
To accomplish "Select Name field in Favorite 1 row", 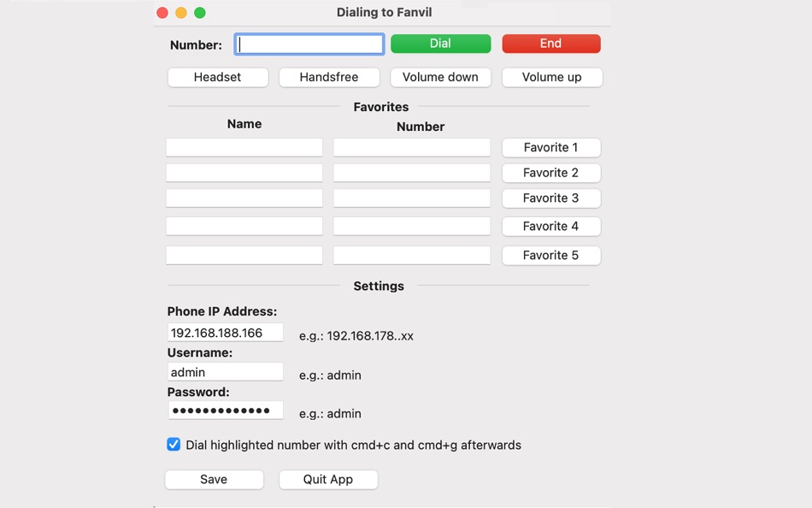I will click(x=244, y=147).
